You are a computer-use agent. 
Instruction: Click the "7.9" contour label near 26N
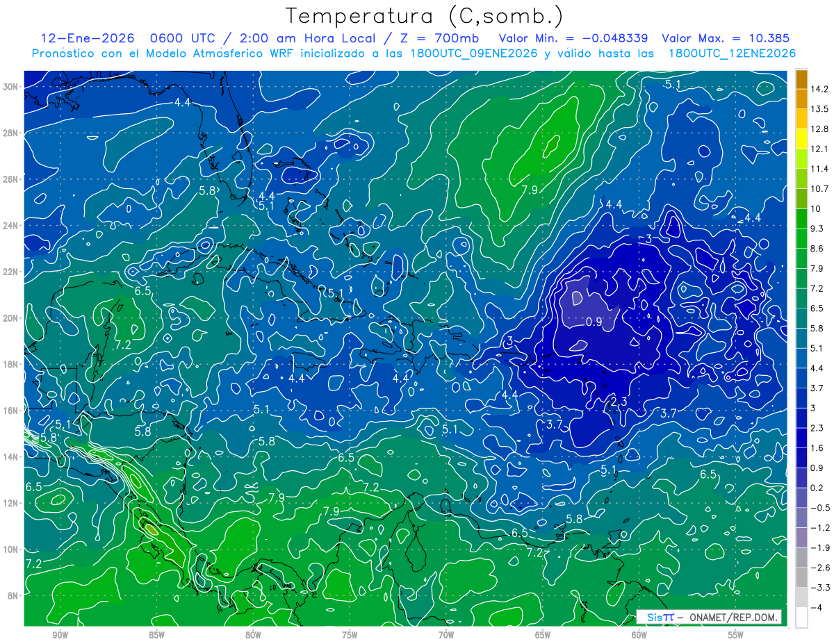(530, 189)
